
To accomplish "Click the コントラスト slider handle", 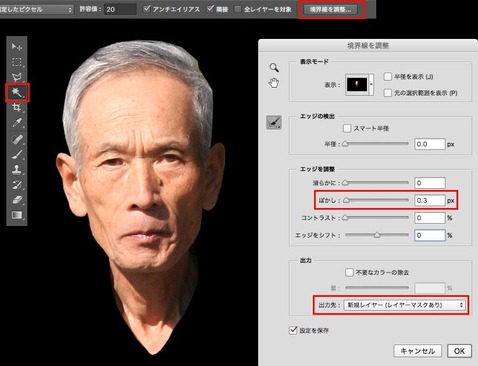I will 346,218.
